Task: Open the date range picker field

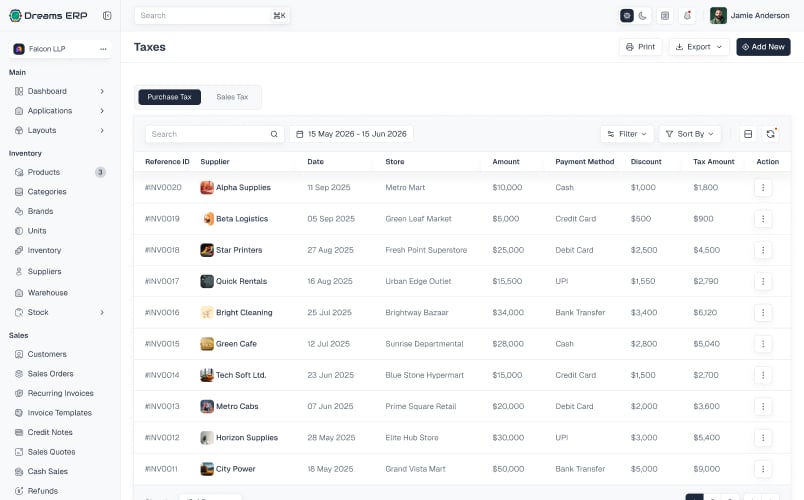Action: pyautogui.click(x=351, y=134)
